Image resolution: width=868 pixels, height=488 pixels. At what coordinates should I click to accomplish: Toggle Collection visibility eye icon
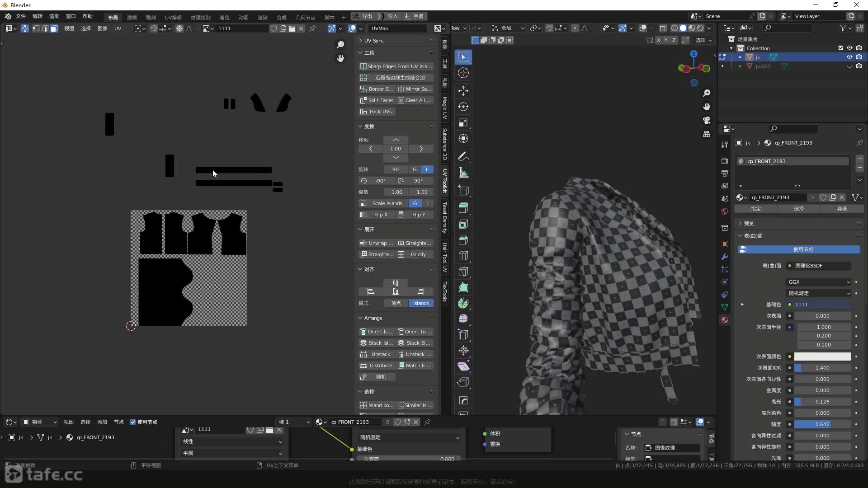(849, 48)
